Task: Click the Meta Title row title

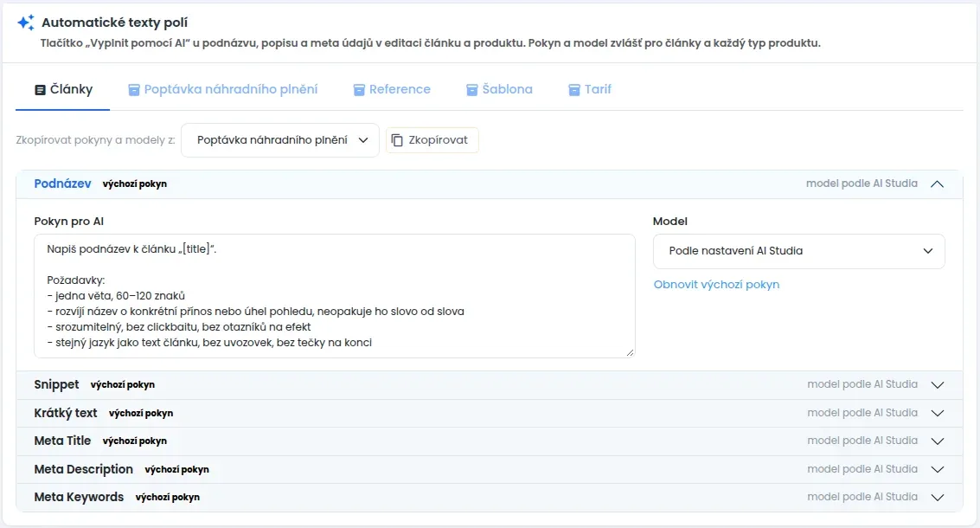Action: [x=62, y=441]
